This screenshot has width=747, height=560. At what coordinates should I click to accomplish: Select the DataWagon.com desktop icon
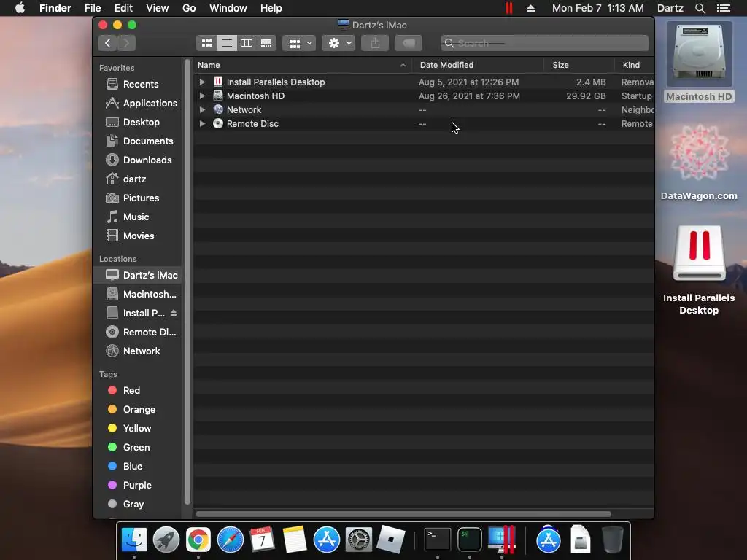coord(699,163)
